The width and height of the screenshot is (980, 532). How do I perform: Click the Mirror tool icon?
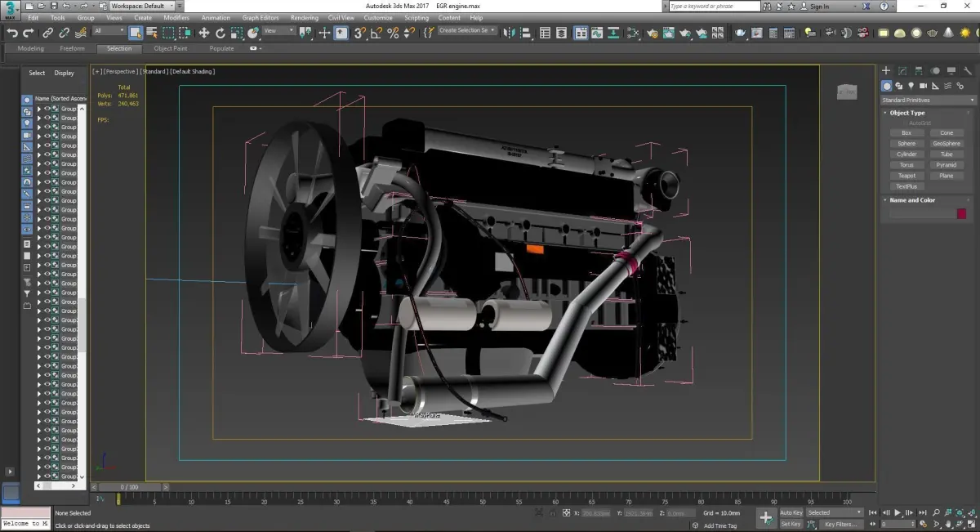coord(510,34)
